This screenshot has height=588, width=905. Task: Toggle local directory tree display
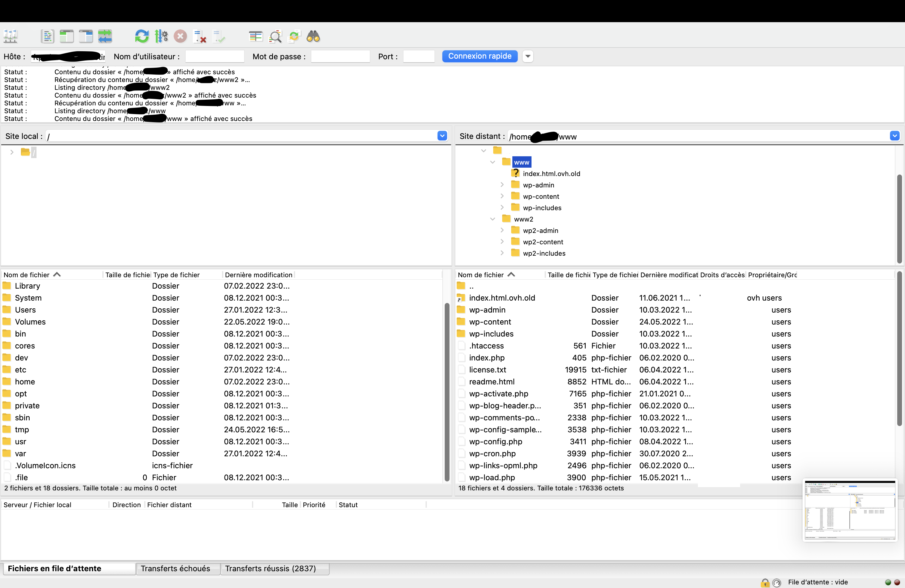[x=66, y=37]
